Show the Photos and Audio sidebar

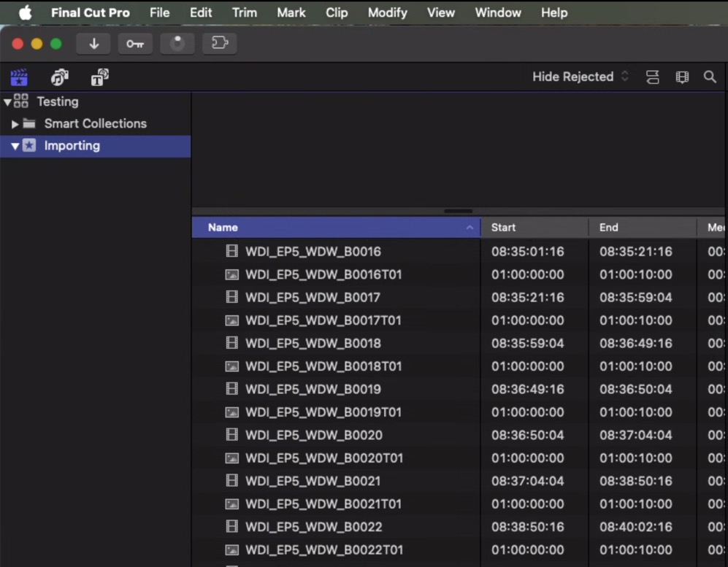[59, 77]
